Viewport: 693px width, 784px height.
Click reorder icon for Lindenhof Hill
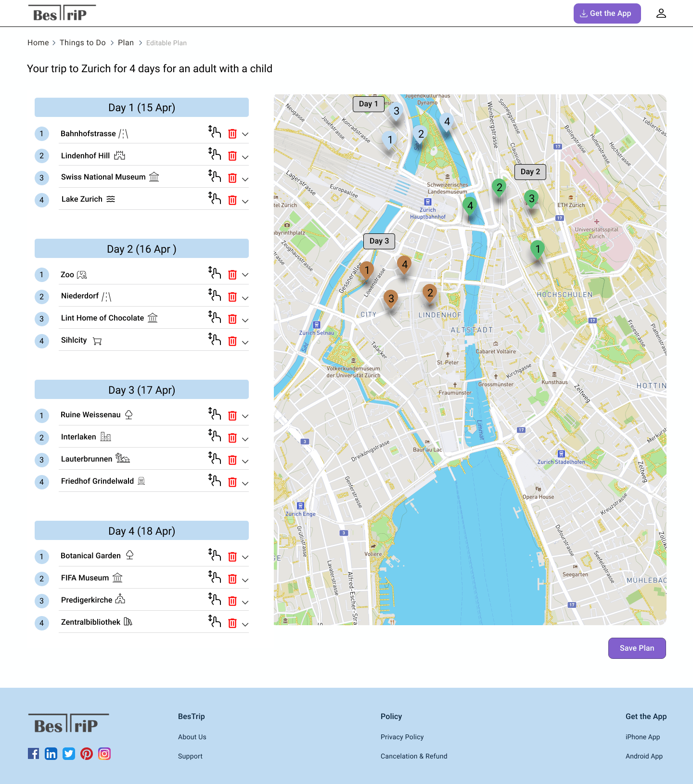[x=215, y=154]
